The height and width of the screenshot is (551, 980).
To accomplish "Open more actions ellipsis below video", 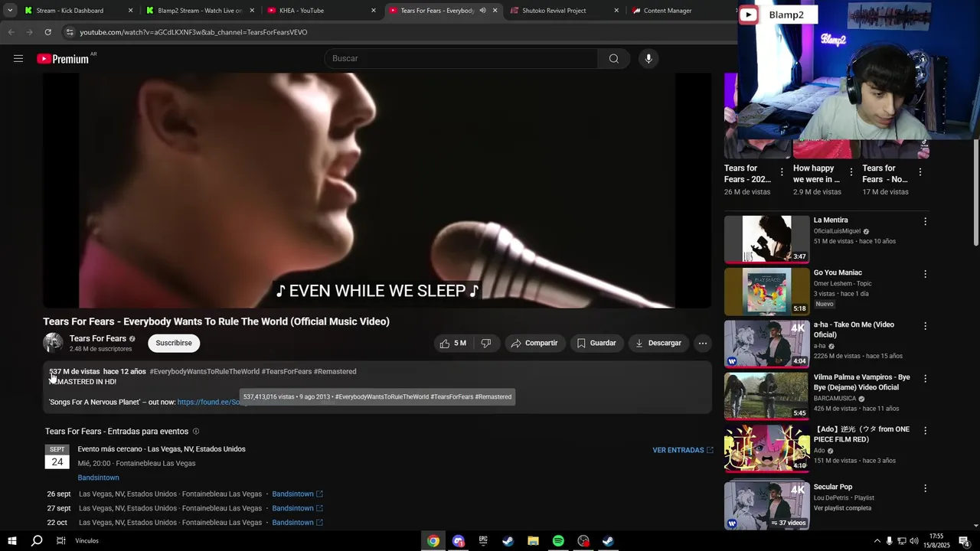I will tap(703, 343).
